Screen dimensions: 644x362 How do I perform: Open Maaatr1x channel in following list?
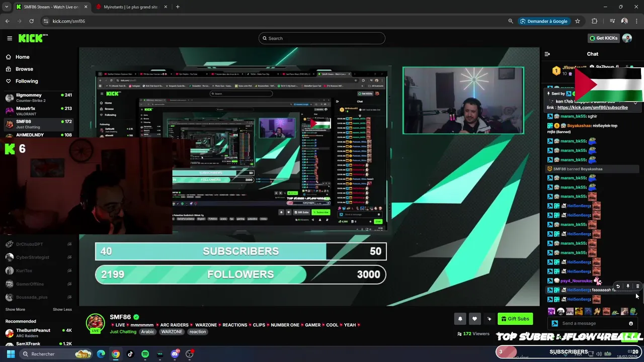pos(39,111)
